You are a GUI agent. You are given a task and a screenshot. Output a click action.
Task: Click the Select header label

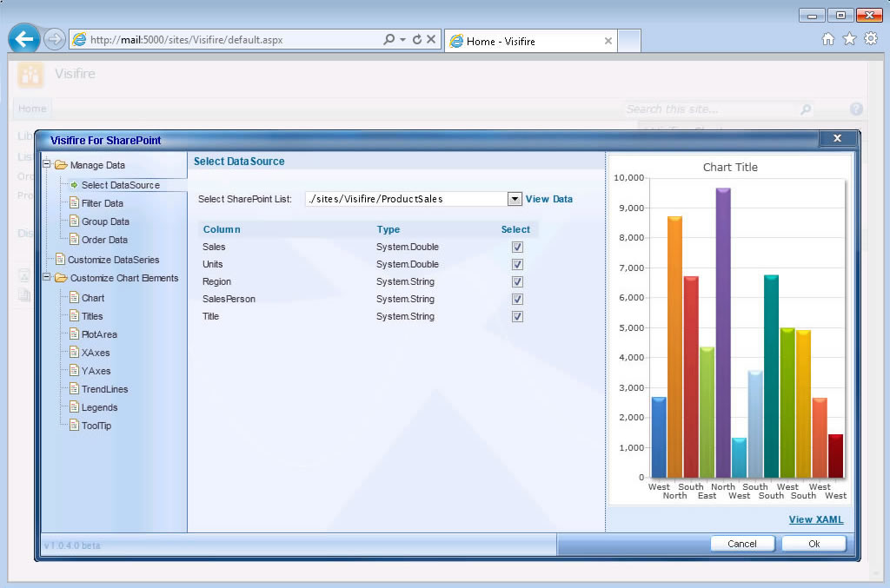pos(515,229)
